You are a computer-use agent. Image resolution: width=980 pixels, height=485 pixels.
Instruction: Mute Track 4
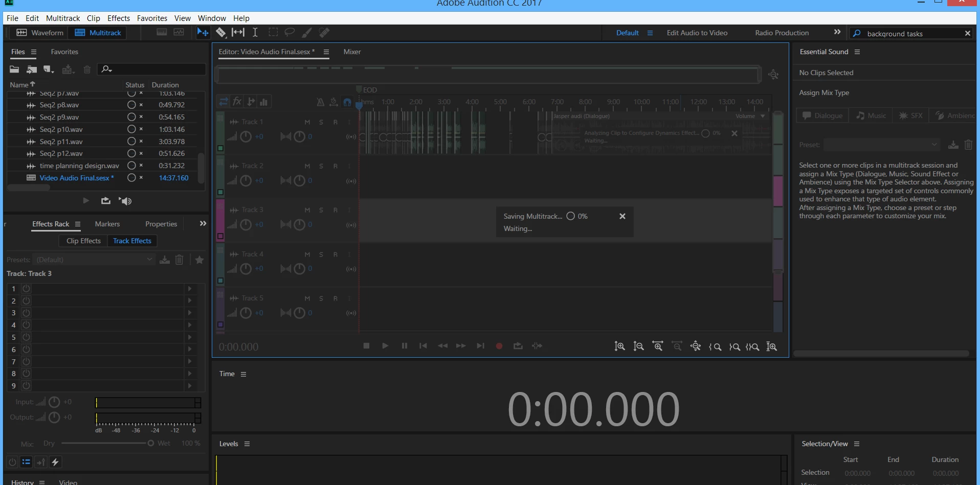[307, 255]
